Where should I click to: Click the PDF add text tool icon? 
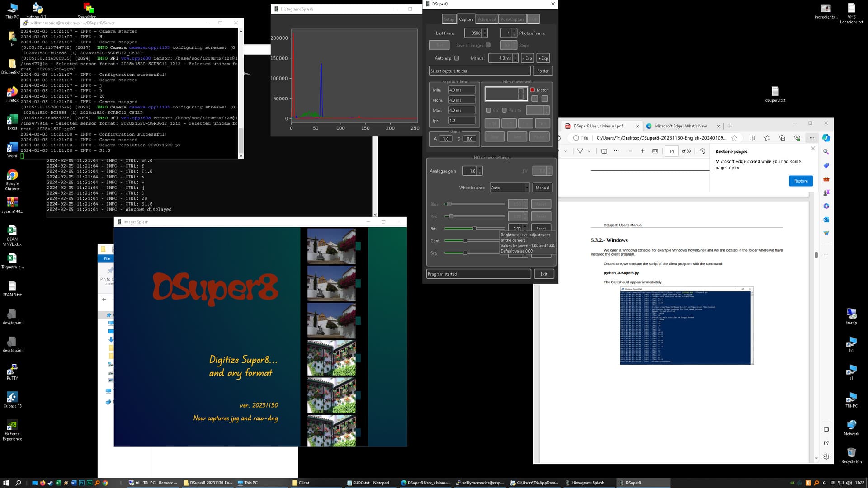[604, 151]
